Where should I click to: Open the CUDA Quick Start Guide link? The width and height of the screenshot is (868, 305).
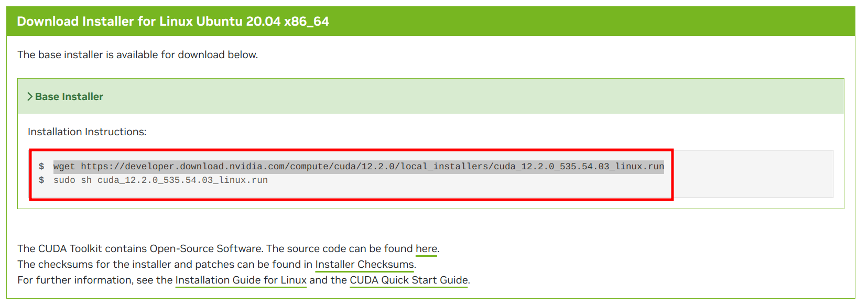coord(409,280)
